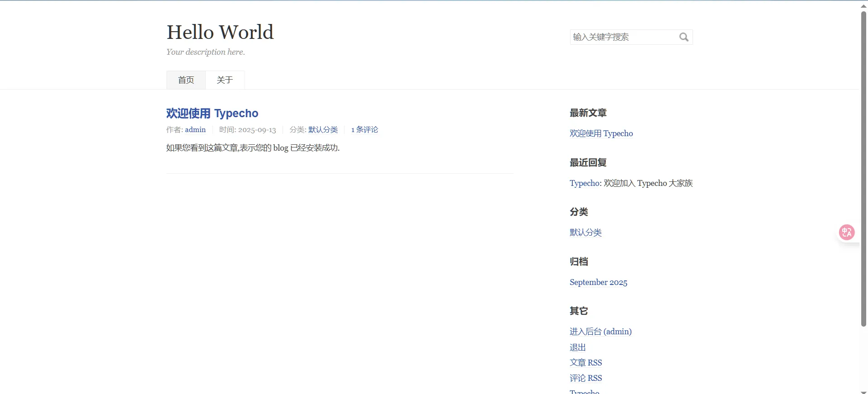Click the post date 2025-09-13
Viewport: 868px width, 394px height.
pyautogui.click(x=257, y=130)
